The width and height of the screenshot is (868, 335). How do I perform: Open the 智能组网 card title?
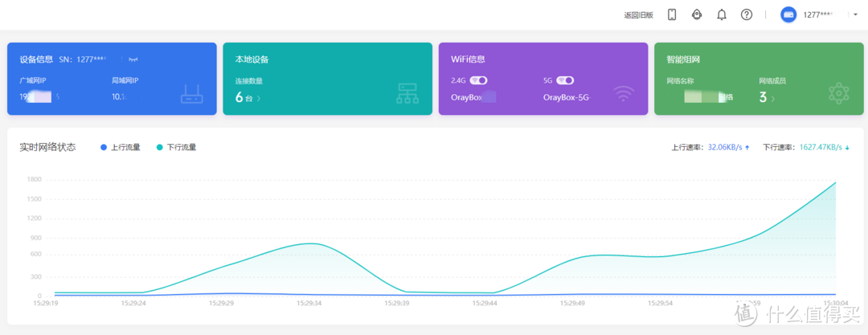(x=684, y=59)
